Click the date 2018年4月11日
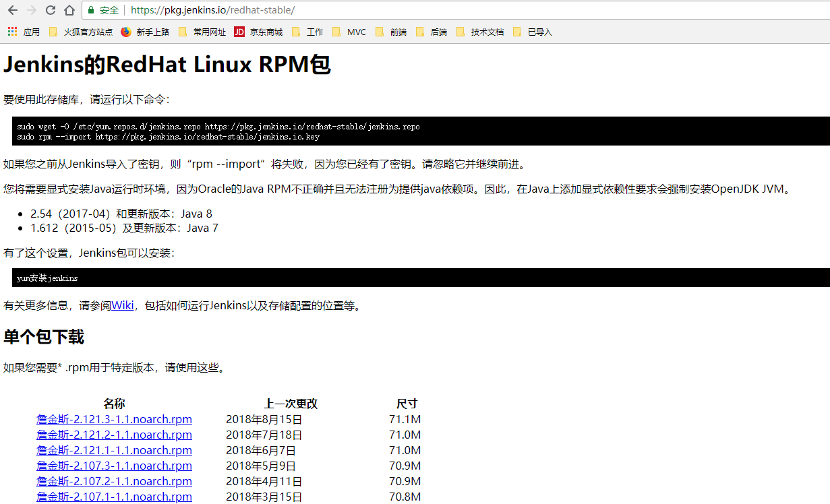830x504 pixels. pyautogui.click(x=264, y=481)
